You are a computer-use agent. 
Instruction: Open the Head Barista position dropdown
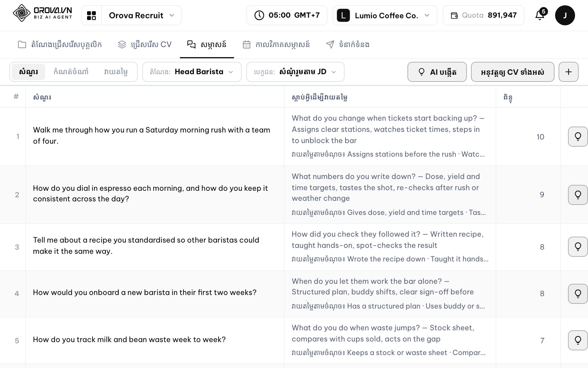click(192, 72)
